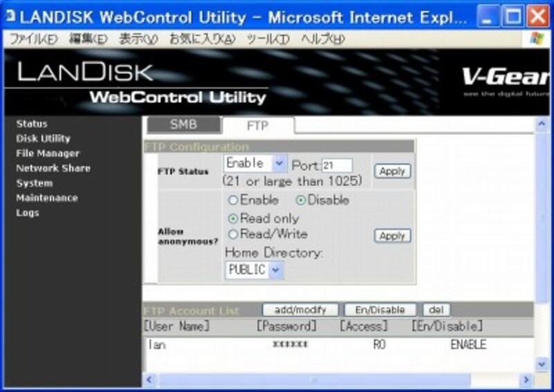Click the Internet Explorer page icon in title bar
The image size is (554, 392).
[x=10, y=16]
